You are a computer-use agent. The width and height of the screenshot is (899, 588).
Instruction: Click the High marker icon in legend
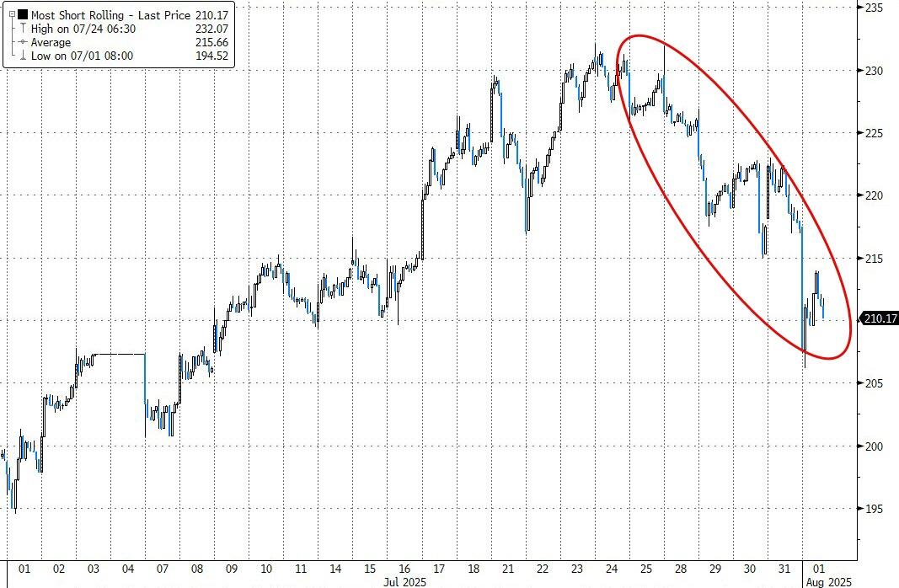(x=23, y=29)
